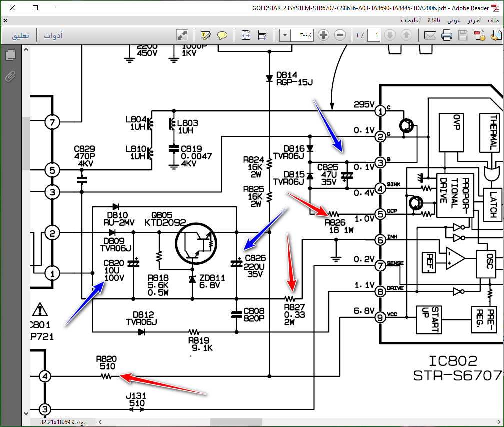This screenshot has height=427, width=504.
Task: Open the أدوات (Tools) pane
Action: click(53, 35)
